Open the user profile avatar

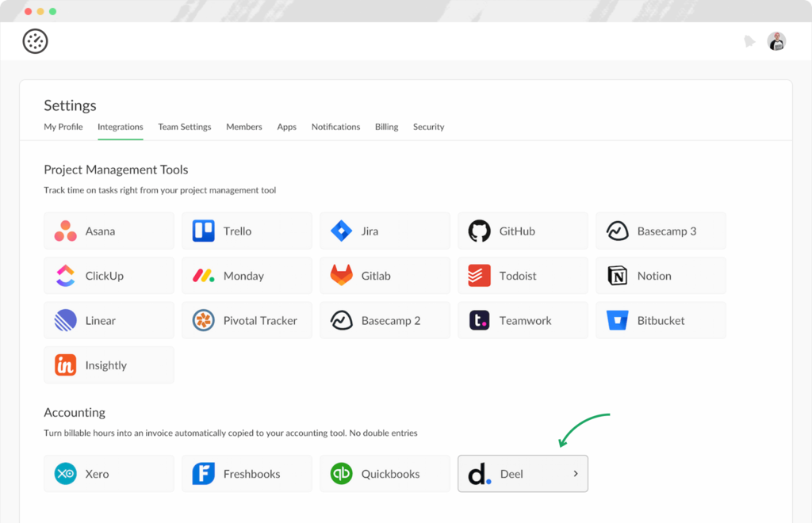(x=776, y=41)
